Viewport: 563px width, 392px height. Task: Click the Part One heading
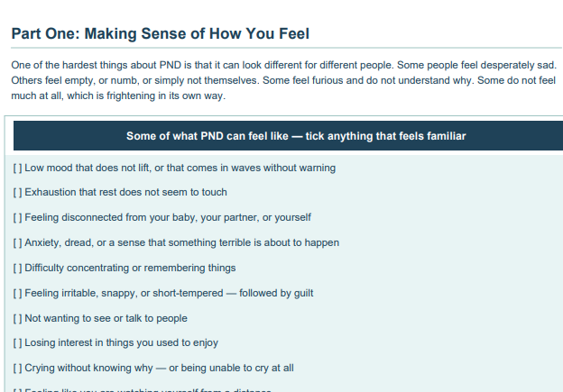(160, 33)
